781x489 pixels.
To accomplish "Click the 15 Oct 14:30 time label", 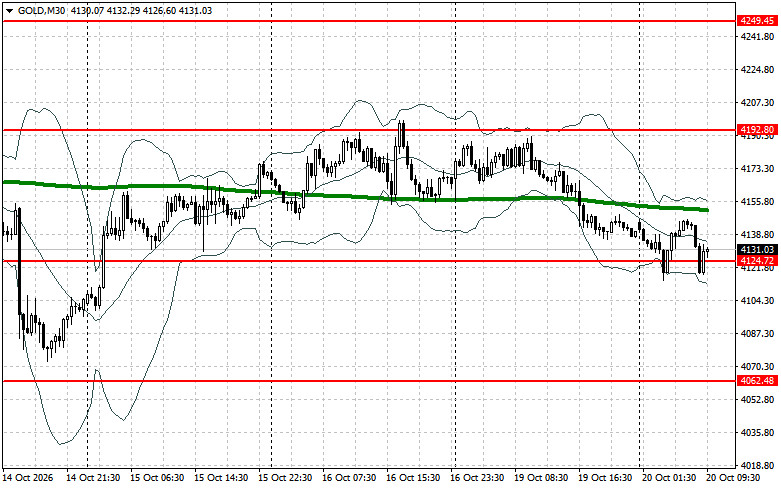I will [221, 478].
